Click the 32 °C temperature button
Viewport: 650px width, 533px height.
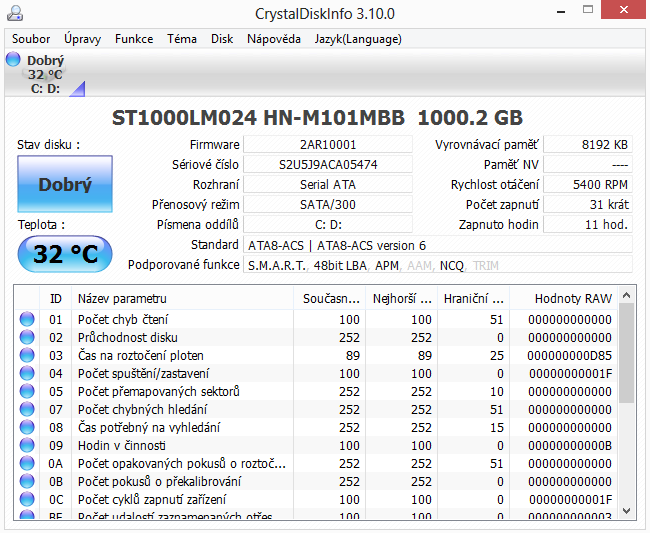pyautogui.click(x=65, y=254)
